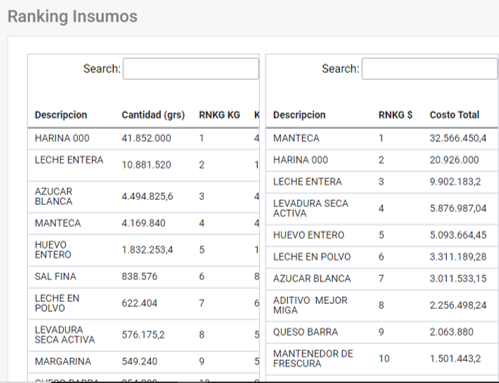Image resolution: width=499 pixels, height=383 pixels.
Task: Select AZUCAR BLANCA in the left table
Action: [54, 196]
